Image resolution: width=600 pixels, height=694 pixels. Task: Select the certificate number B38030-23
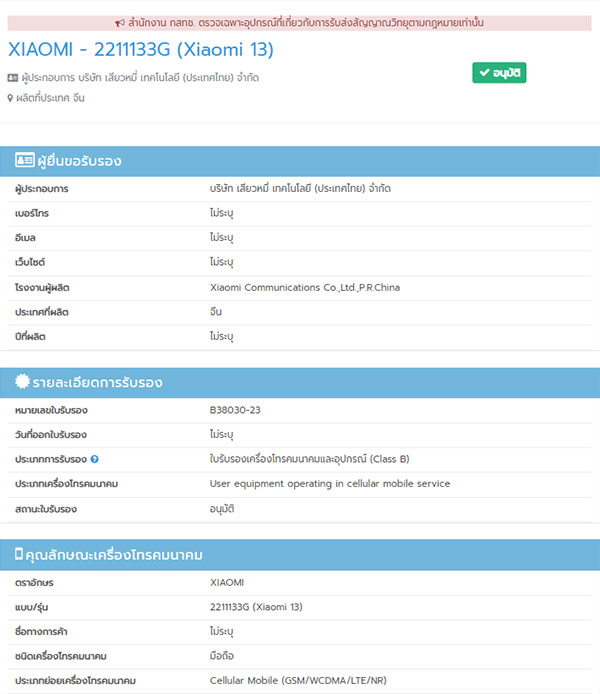coord(235,410)
